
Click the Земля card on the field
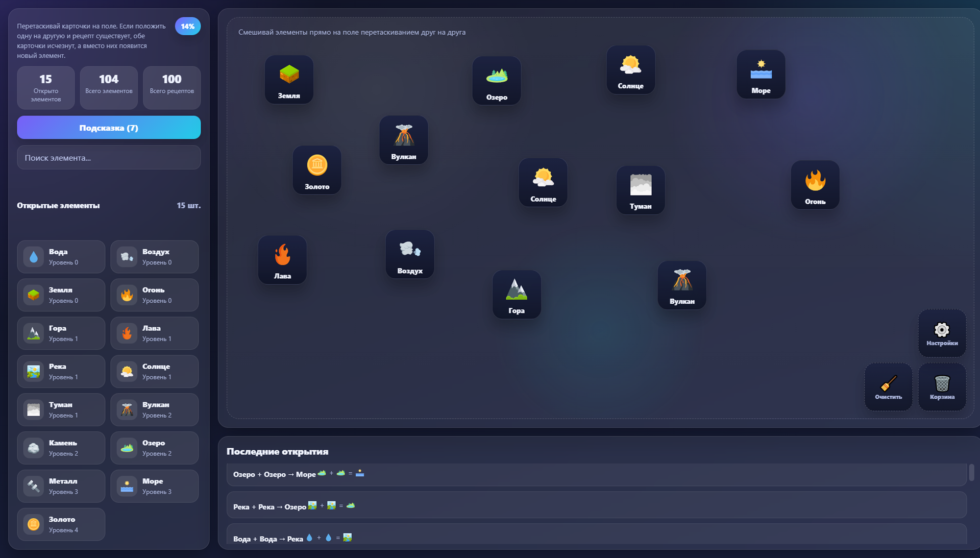pyautogui.click(x=289, y=80)
